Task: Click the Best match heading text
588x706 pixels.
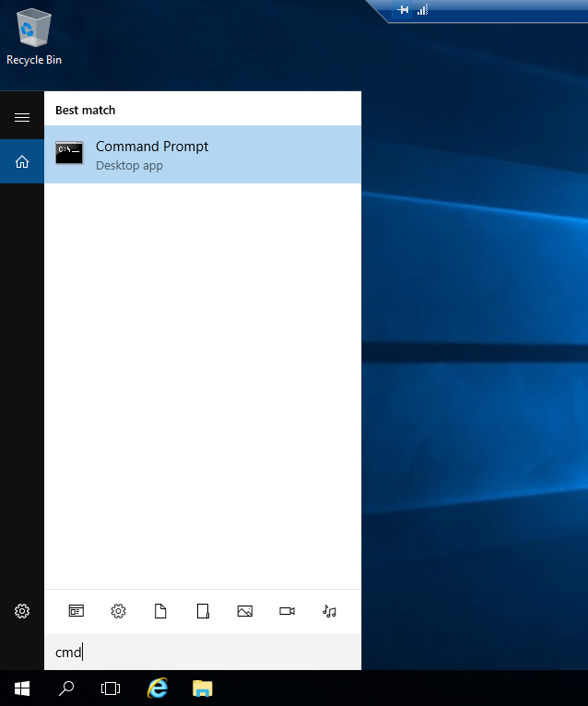Action: pyautogui.click(x=85, y=111)
